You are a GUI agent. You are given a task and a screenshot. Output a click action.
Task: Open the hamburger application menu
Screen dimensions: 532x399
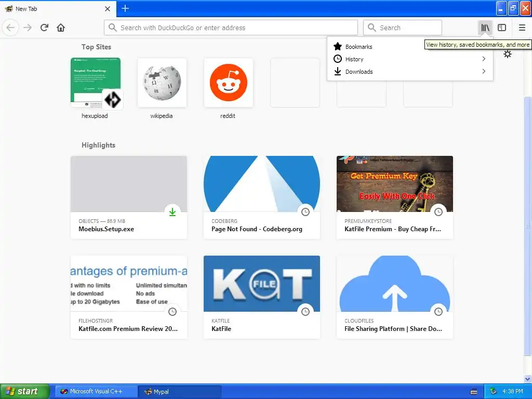pyautogui.click(x=522, y=28)
